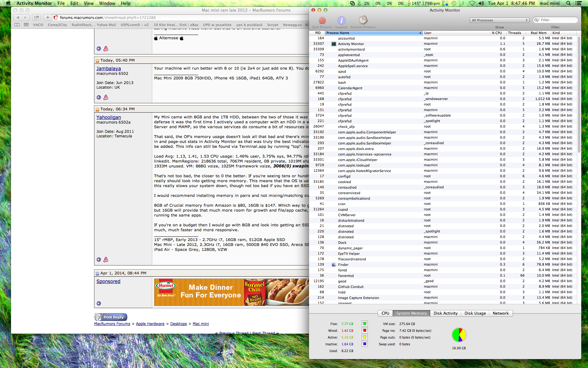The image size is (588, 368).
Task: Select the System Memory tab
Action: click(411, 313)
